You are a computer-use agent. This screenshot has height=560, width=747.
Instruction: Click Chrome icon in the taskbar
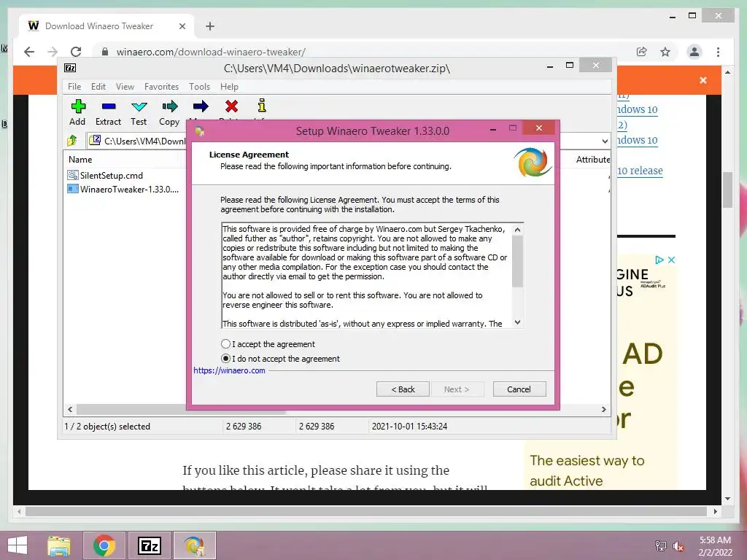[104, 545]
